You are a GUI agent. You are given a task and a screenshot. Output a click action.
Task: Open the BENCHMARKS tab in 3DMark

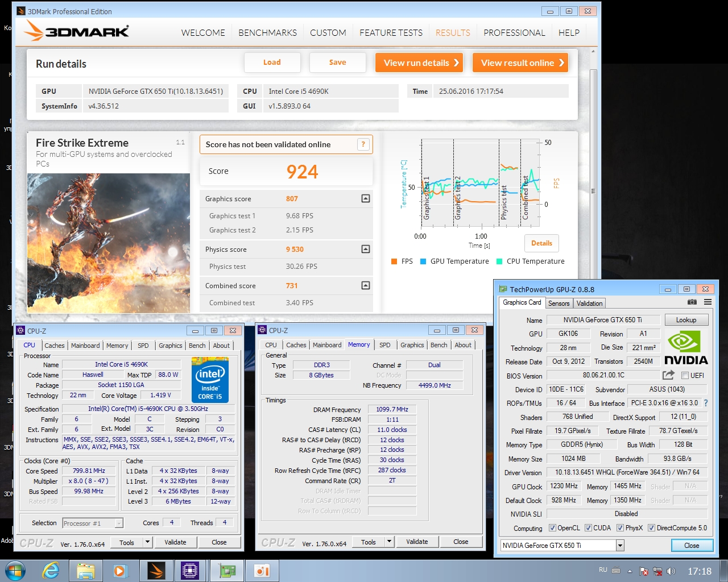(267, 32)
